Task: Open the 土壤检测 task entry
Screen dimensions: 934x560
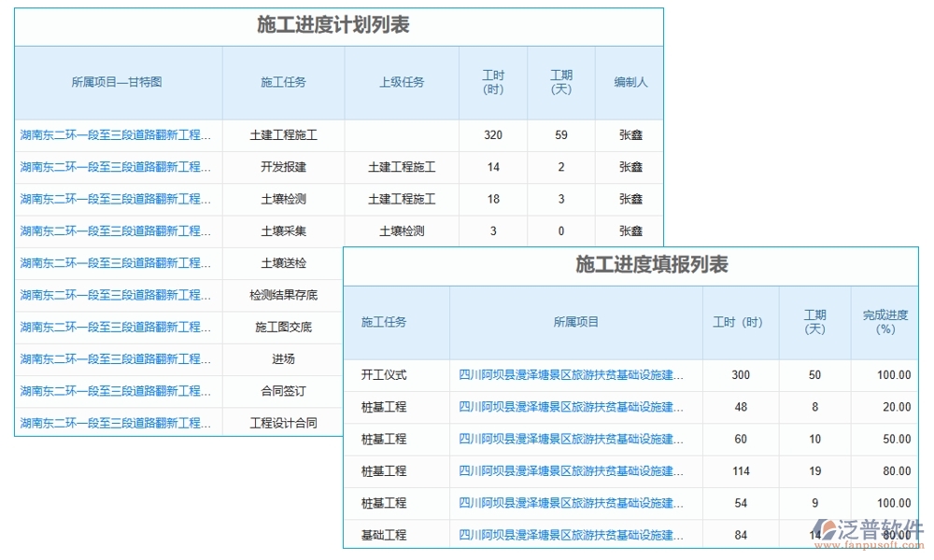Action: (283, 198)
